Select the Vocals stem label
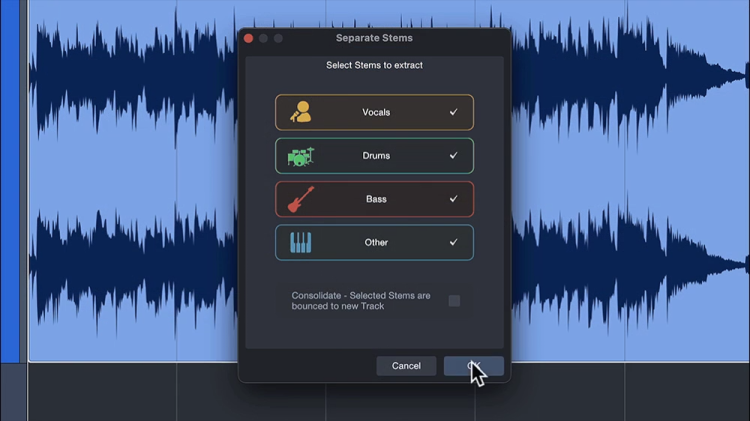The width and height of the screenshot is (750, 421). point(376,112)
